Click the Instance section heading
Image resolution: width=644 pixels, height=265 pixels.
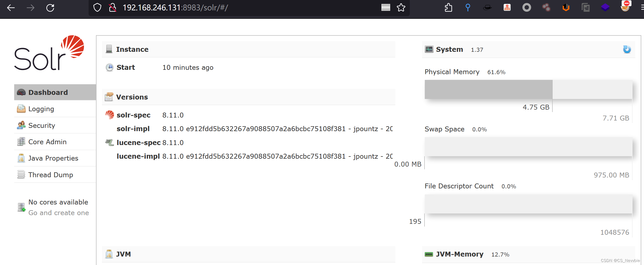(132, 49)
